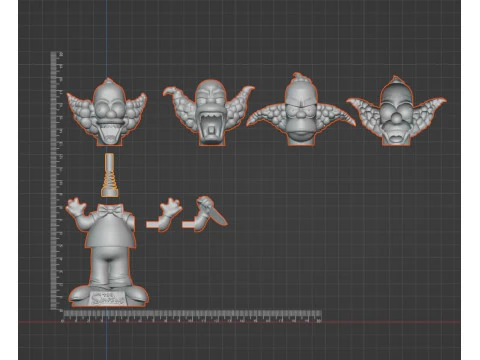Select the angry frowning head with wing-like hair

coord(301,109)
